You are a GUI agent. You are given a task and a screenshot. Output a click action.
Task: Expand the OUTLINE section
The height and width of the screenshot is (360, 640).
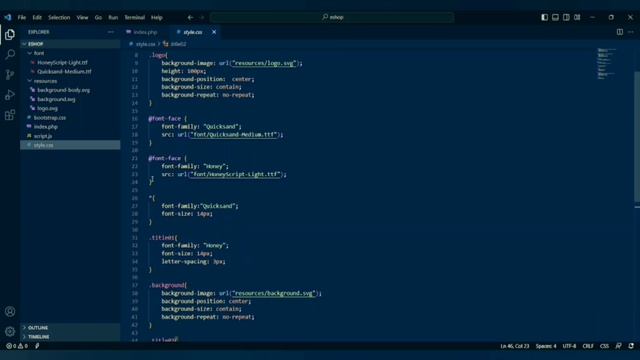(x=70, y=328)
